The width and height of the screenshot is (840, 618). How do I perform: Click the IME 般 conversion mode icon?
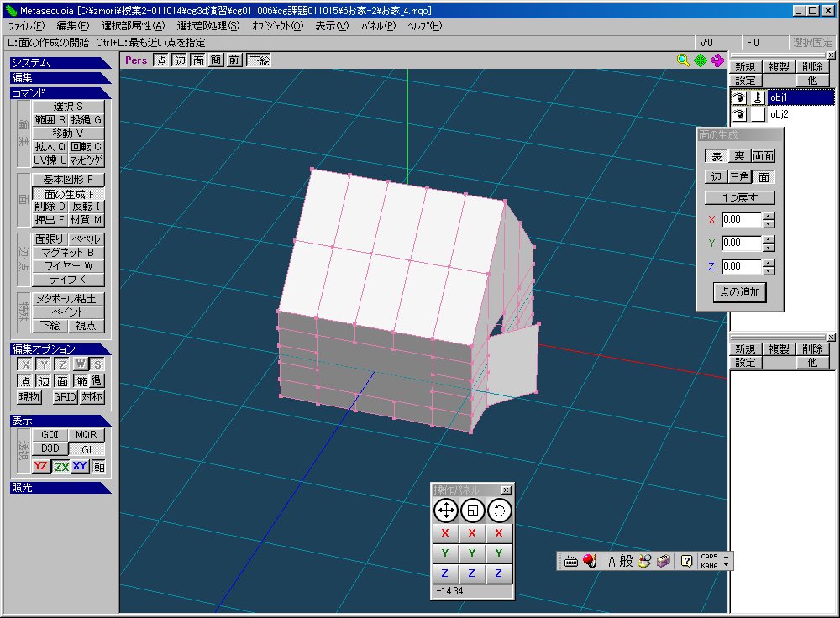tap(627, 561)
